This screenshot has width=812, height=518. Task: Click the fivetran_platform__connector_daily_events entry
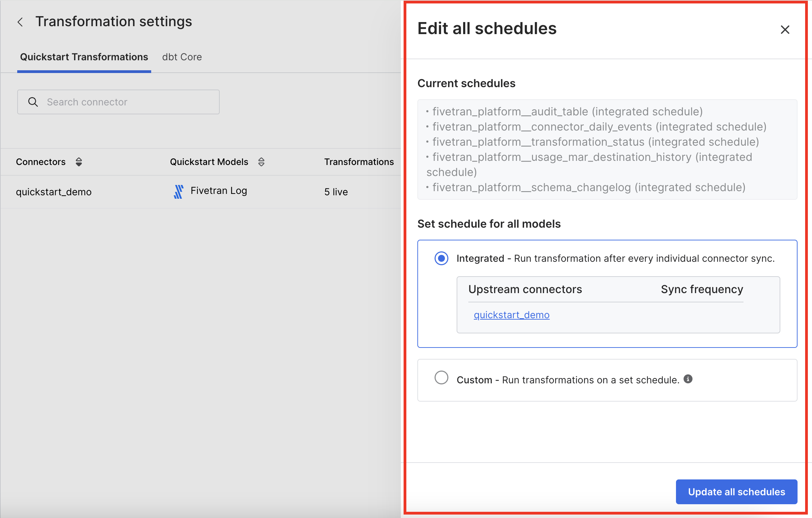coord(596,127)
